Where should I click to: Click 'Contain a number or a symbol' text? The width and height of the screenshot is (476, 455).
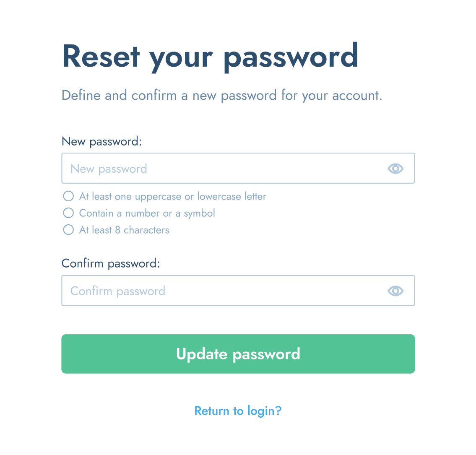[147, 213]
